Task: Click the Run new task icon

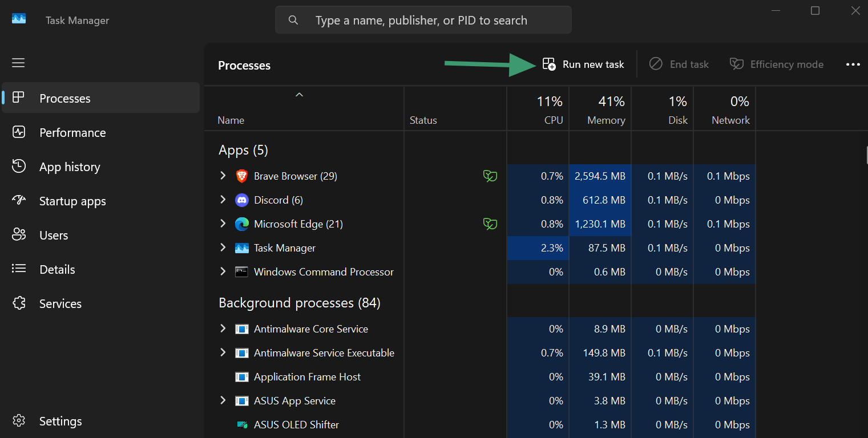Action: coord(548,64)
